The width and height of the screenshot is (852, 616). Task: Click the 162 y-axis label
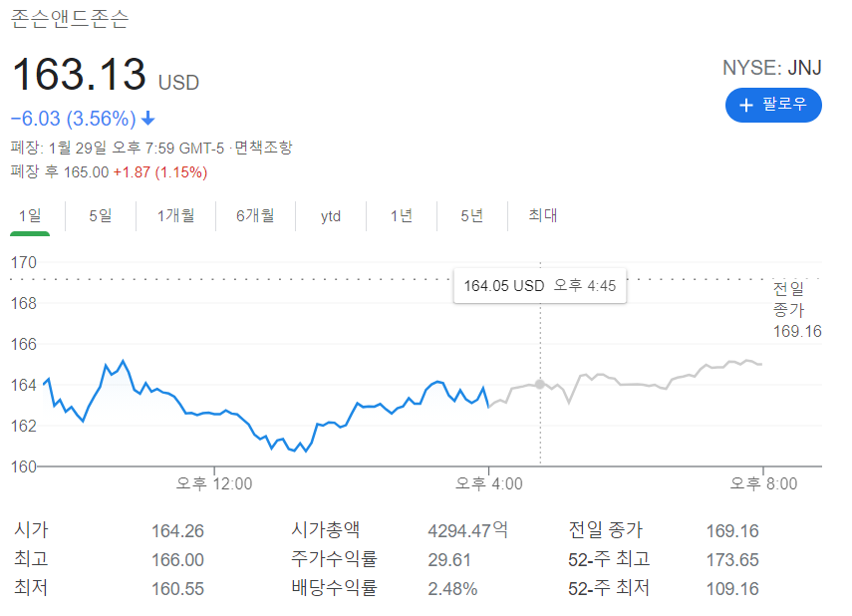(23, 426)
